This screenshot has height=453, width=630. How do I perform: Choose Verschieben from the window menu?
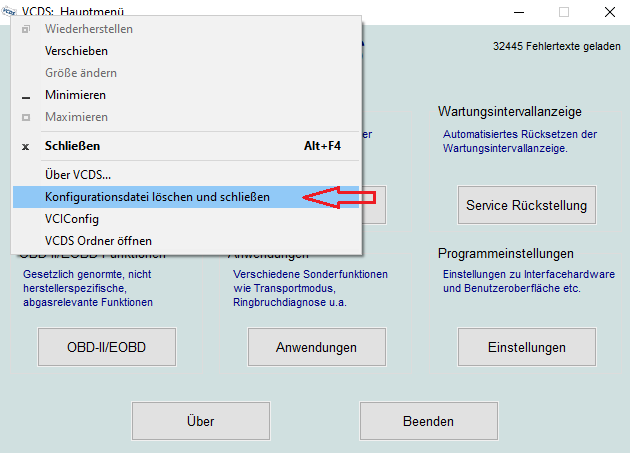coord(186,51)
